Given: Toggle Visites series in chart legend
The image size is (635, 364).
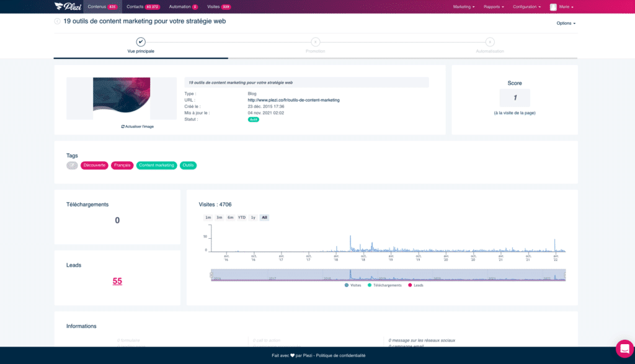Looking at the screenshot, I should point(353,285).
